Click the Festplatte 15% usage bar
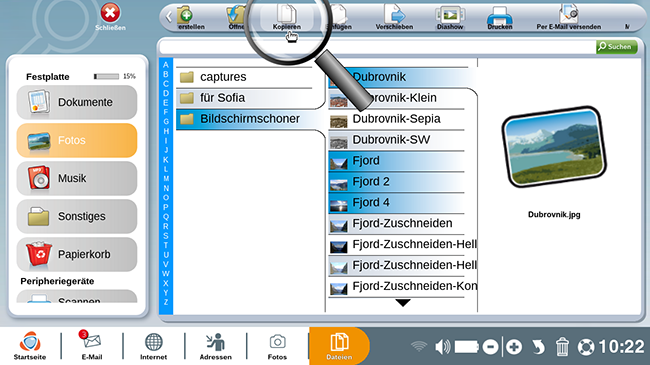This screenshot has width=650, height=365. click(x=107, y=76)
